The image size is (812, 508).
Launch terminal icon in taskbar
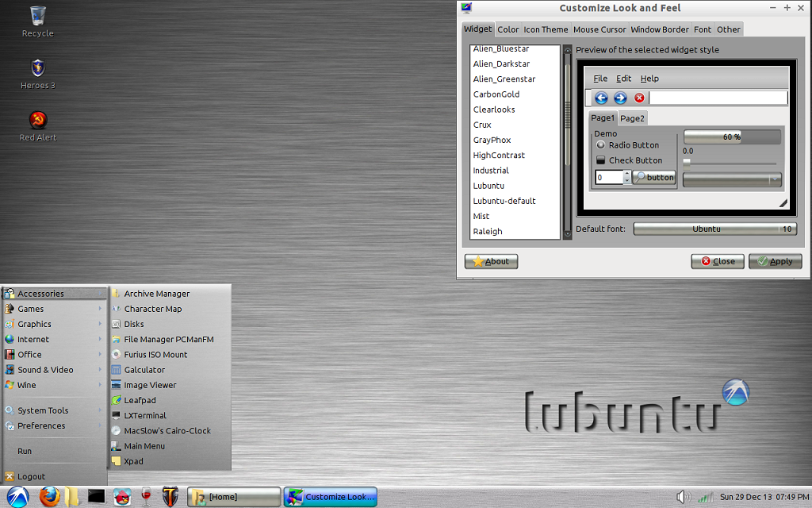point(96,497)
